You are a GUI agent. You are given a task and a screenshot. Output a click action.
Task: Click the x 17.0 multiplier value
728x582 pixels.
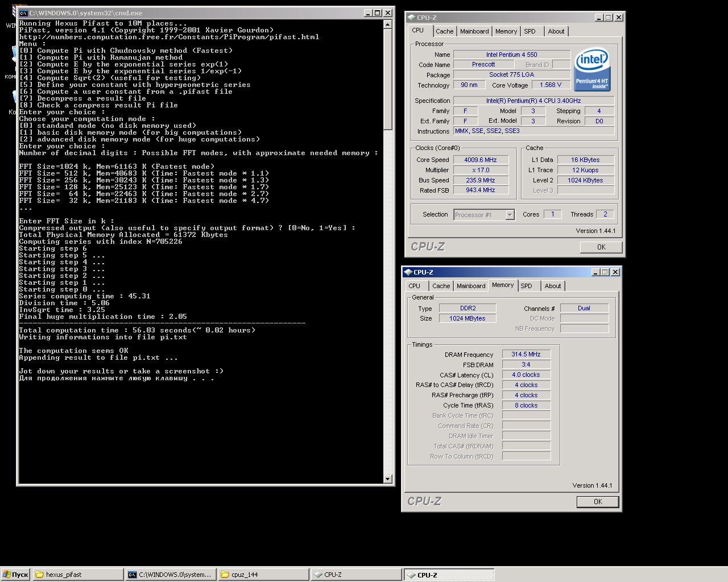coord(480,171)
